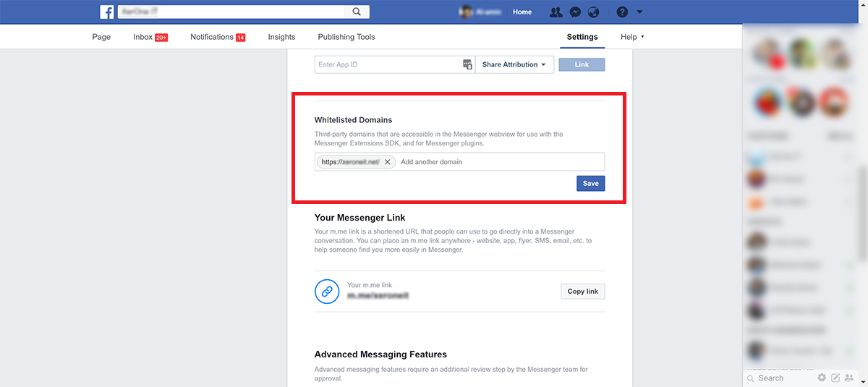The width and height of the screenshot is (868, 387).
Task: Click the search magnifier in the top bar
Action: pos(357,12)
